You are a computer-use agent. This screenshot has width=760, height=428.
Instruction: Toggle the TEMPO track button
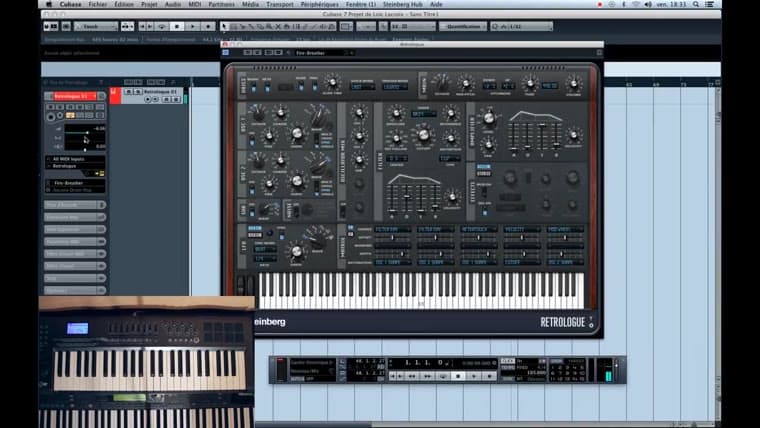coord(507,367)
